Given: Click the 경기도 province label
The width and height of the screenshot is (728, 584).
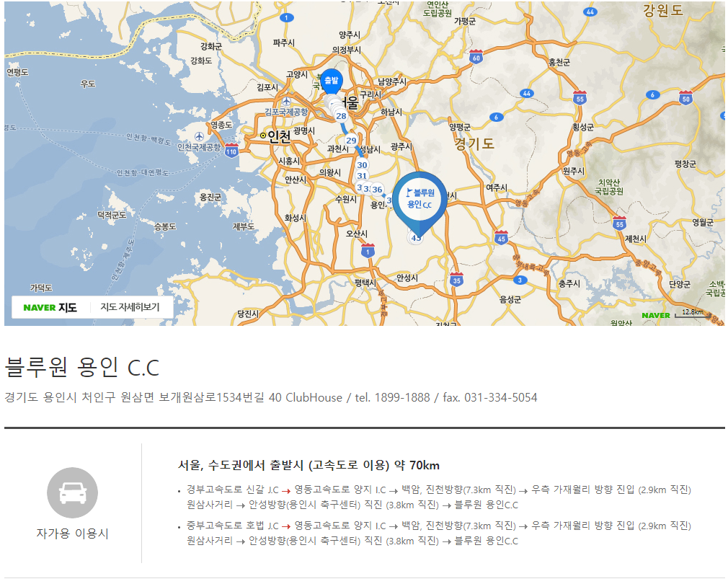Looking at the screenshot, I should [474, 143].
